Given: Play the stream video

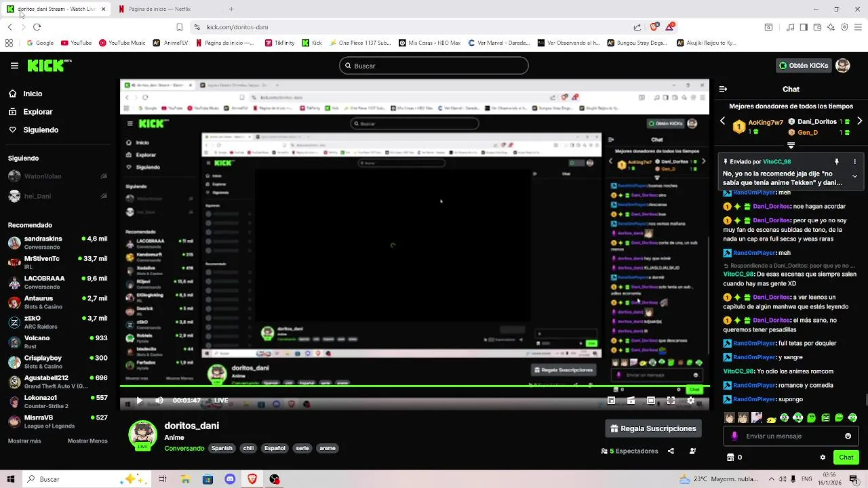Looking at the screenshot, I should pyautogui.click(x=139, y=401).
